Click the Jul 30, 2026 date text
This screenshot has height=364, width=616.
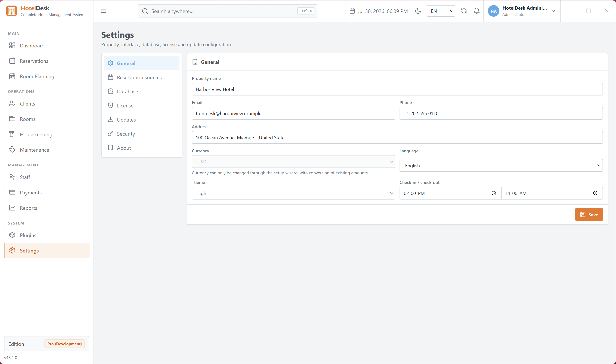(370, 11)
